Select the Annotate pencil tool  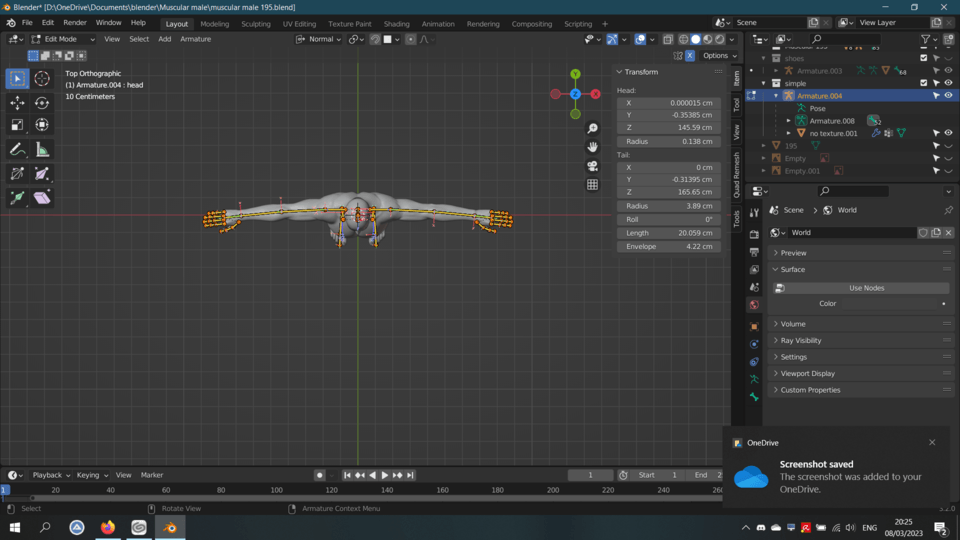click(17, 149)
